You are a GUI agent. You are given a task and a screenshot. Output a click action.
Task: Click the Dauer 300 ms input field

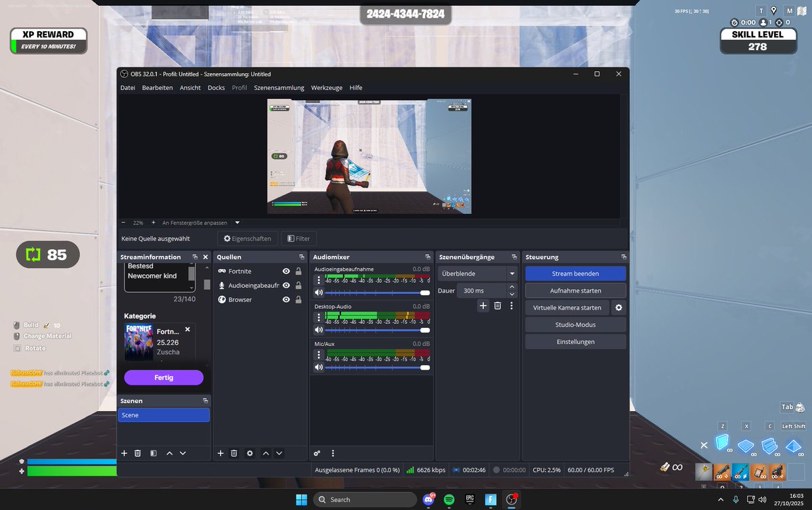click(481, 291)
